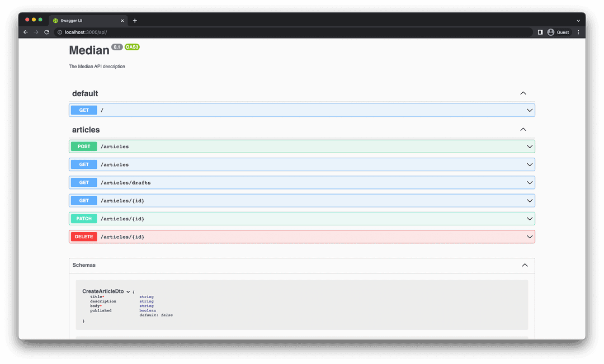Image resolution: width=604 pixels, height=364 pixels.
Task: Click the PATCH badge on /articles/{id}
Action: click(x=83, y=219)
